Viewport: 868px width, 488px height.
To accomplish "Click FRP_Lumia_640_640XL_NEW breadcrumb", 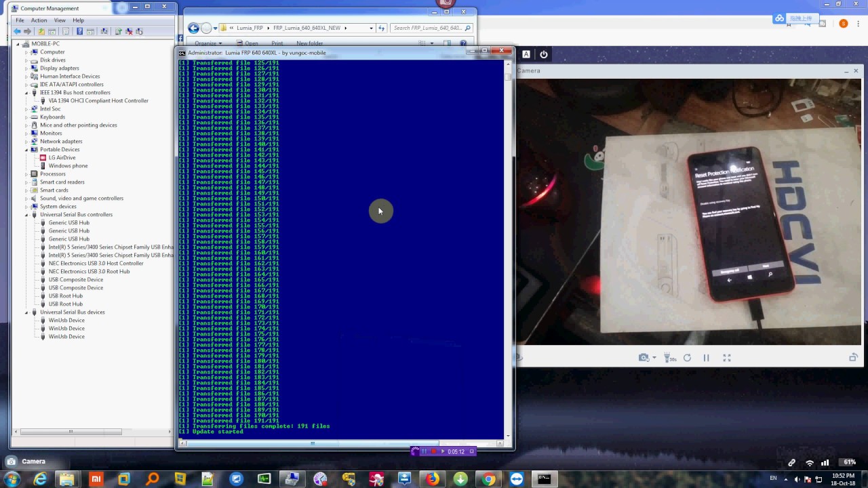I will coord(307,28).
